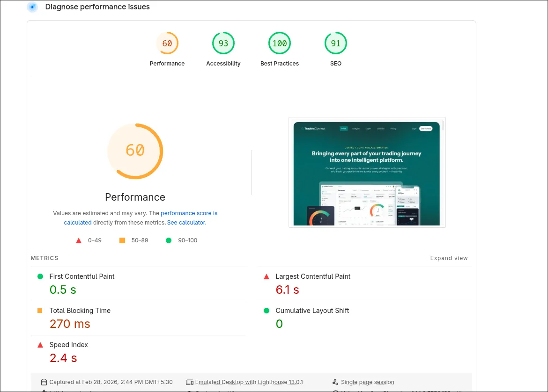This screenshot has height=392, width=548.
Task: Open the See calculator link
Action: click(x=186, y=222)
